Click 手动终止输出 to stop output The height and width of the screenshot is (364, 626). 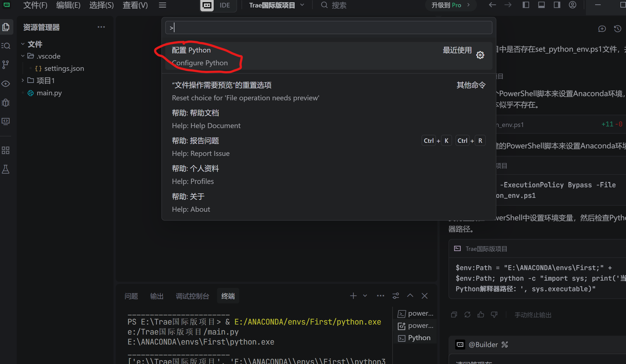click(x=533, y=315)
